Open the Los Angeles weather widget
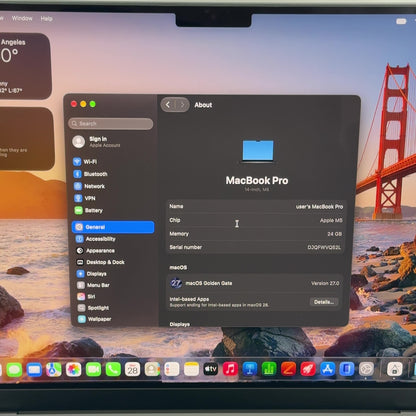416x416 pixels. click(x=25, y=66)
